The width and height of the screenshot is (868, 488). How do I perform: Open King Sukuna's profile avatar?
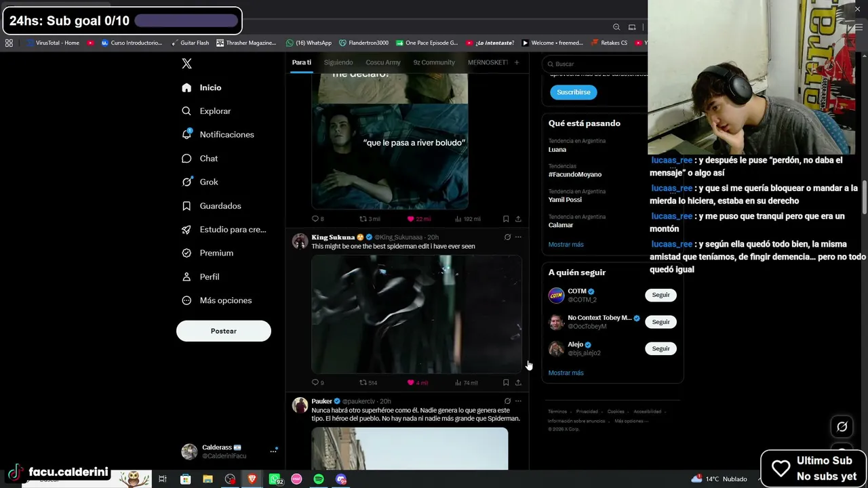coord(300,241)
